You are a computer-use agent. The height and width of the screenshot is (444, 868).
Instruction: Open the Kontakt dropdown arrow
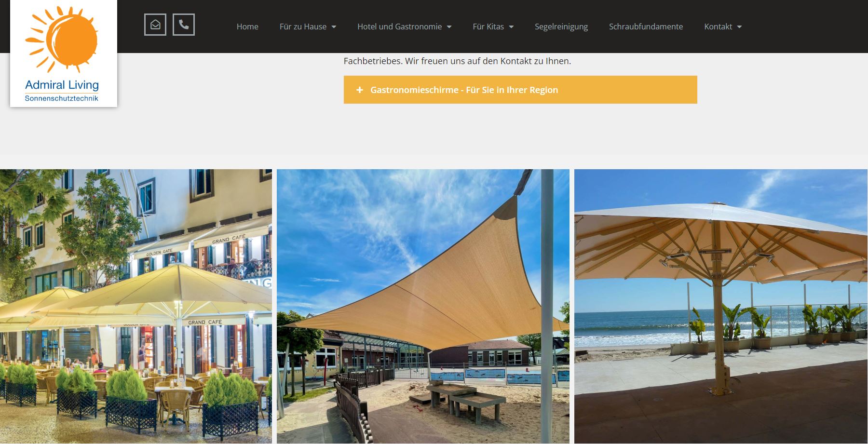click(739, 27)
